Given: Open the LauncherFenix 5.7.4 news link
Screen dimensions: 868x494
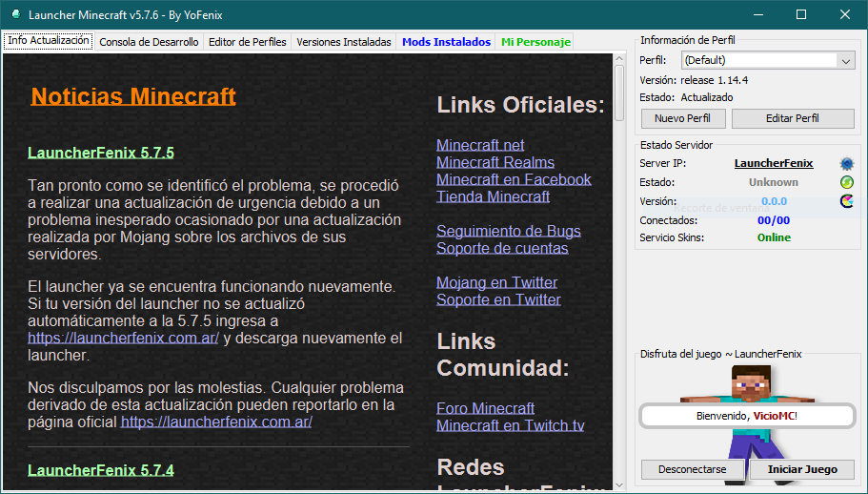Looking at the screenshot, I should (x=101, y=470).
